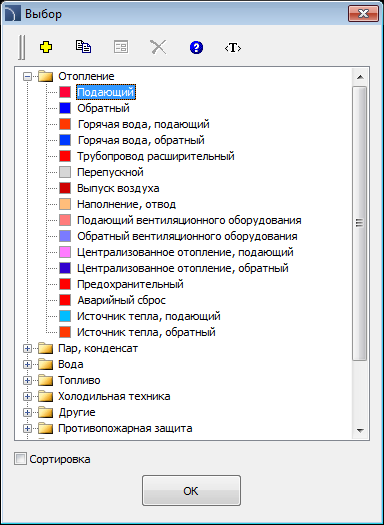Click the Другие folder icon
The height and width of the screenshot is (525, 384).
click(46, 412)
